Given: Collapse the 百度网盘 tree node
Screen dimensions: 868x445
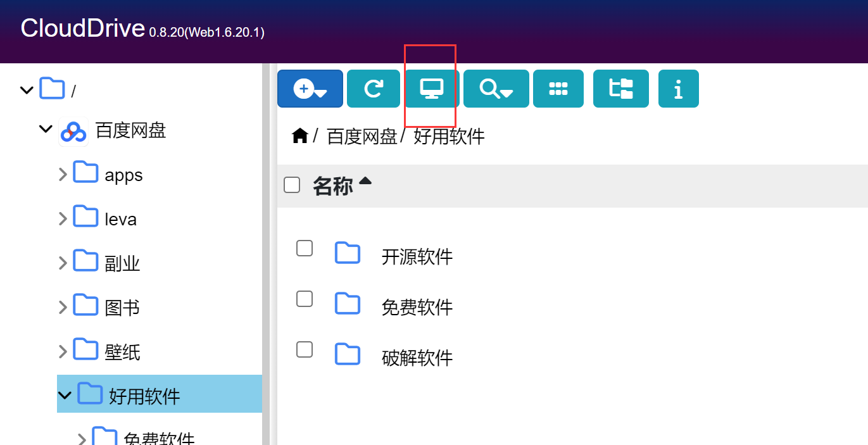Looking at the screenshot, I should pyautogui.click(x=45, y=130).
